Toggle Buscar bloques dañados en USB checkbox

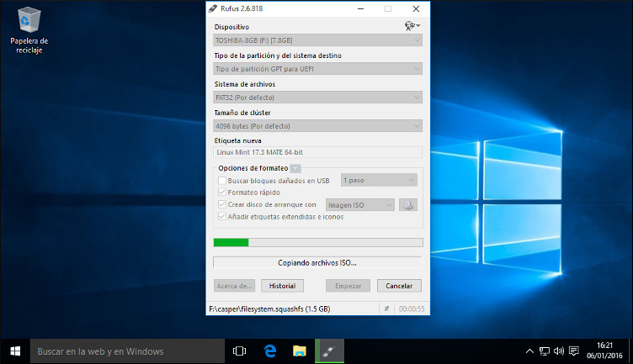[222, 181]
